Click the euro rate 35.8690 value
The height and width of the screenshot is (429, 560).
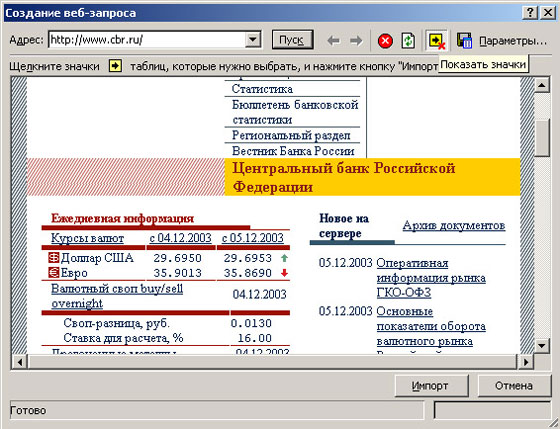pos(248,273)
